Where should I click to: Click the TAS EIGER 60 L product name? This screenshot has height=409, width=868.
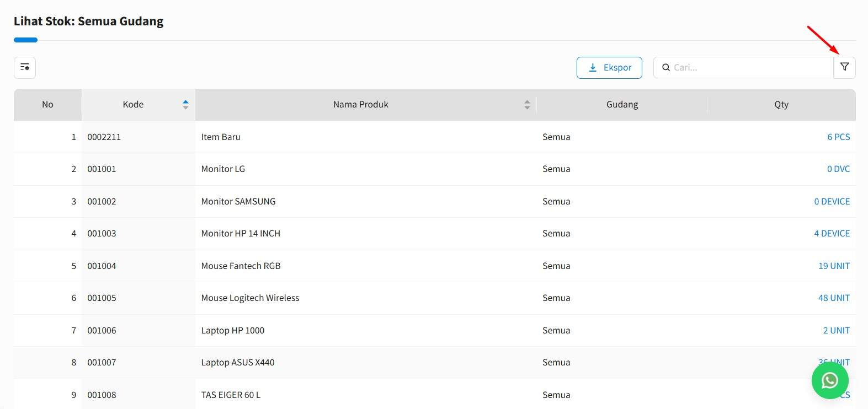(x=231, y=395)
